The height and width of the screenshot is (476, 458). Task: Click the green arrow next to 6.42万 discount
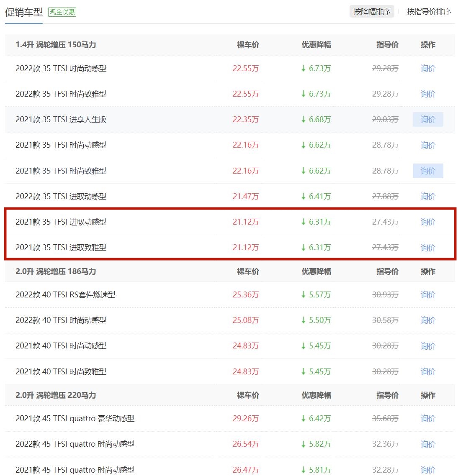[x=303, y=419]
